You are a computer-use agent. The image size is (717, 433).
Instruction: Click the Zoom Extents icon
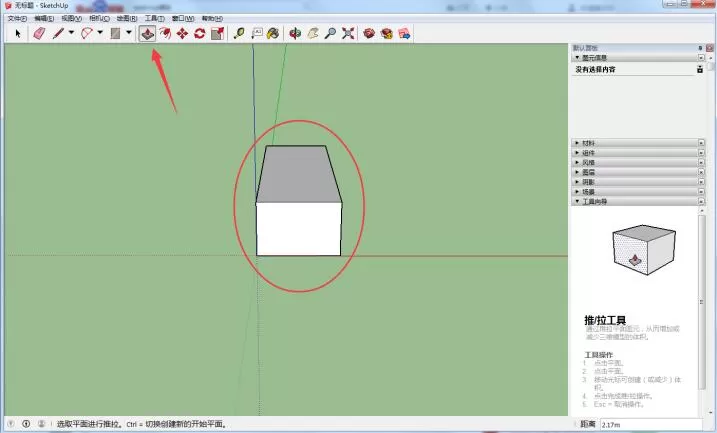tap(348, 33)
